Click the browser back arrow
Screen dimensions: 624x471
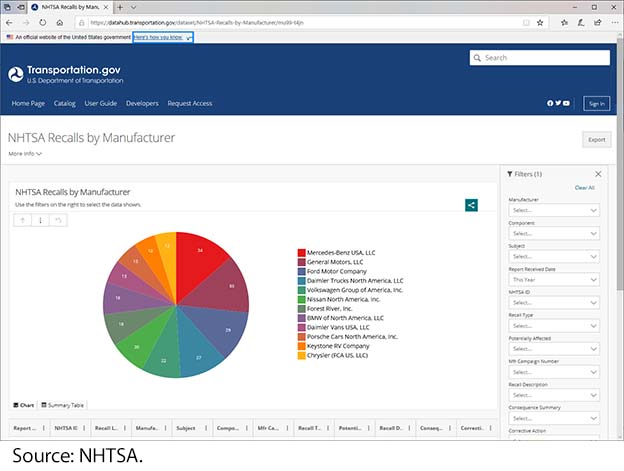pyautogui.click(x=9, y=23)
